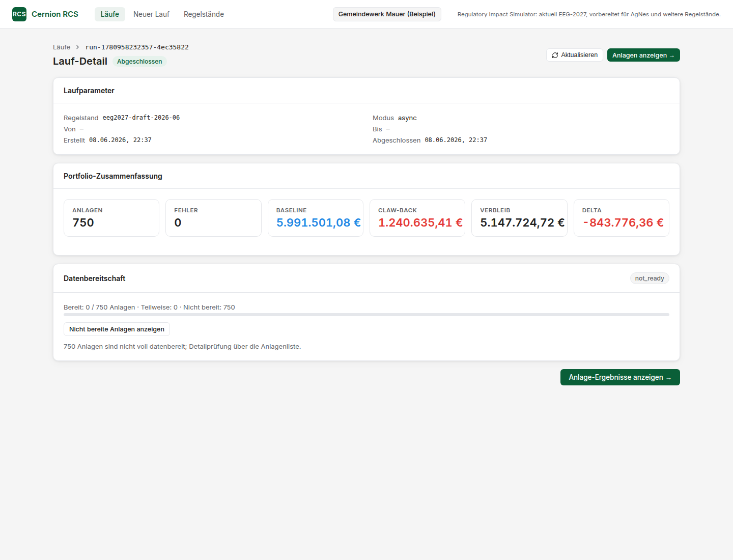Click the Läufe breadcrumb link
Viewport: 733px width, 560px height.
(62, 47)
